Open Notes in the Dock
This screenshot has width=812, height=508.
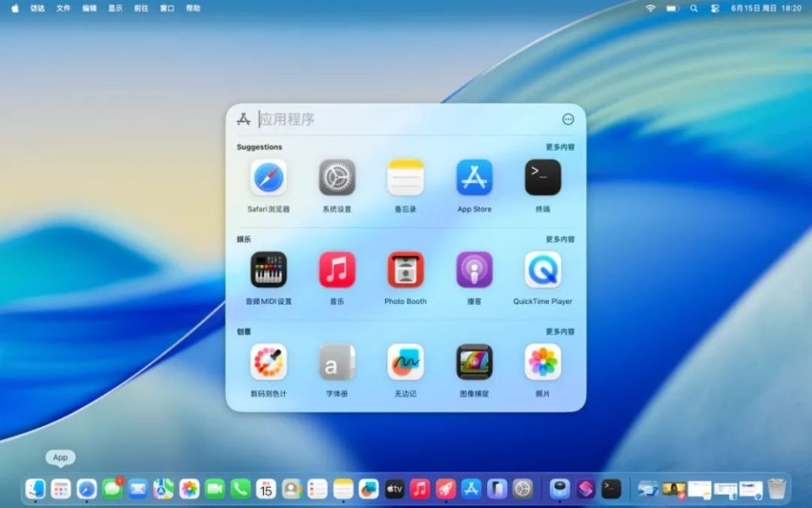[343, 489]
